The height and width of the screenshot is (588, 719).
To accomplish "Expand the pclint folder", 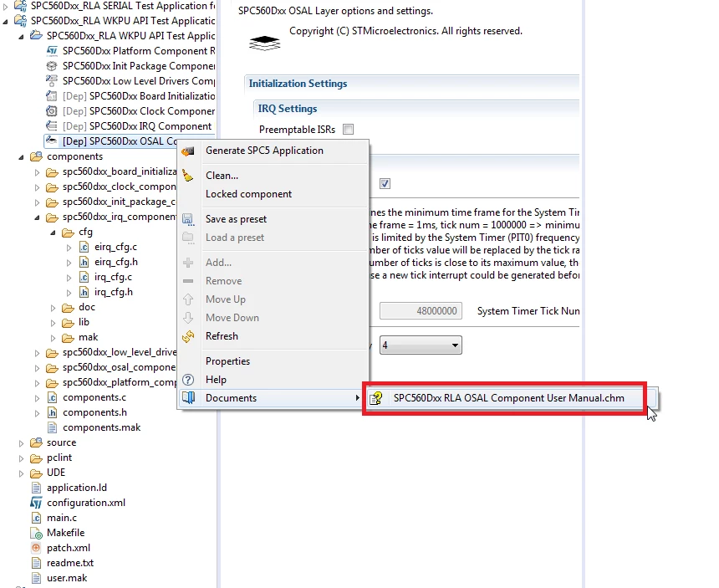I will 21,458.
